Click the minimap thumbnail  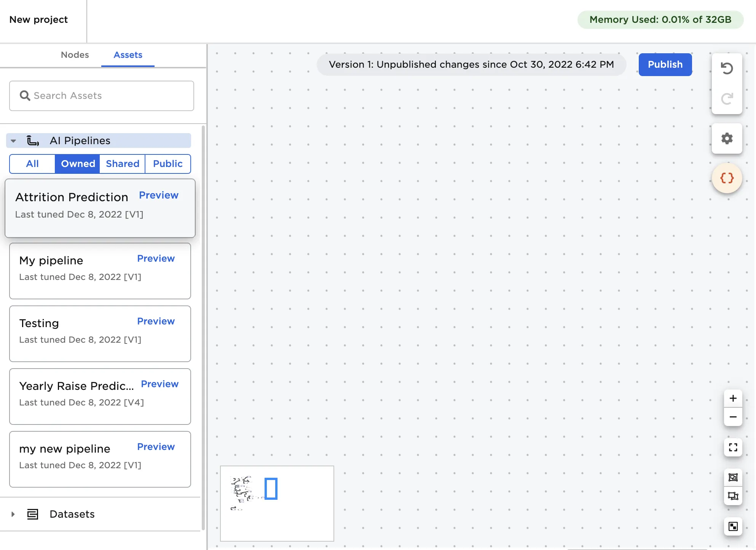coord(277,503)
